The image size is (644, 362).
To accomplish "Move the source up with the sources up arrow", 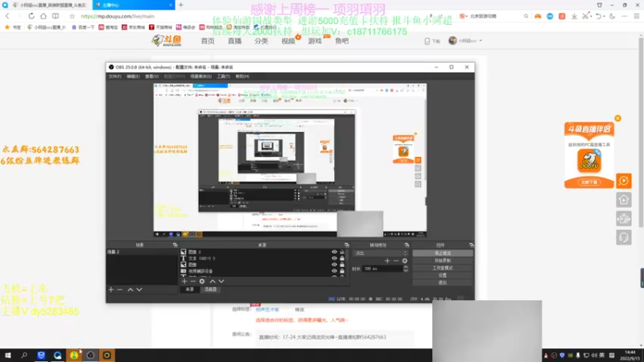I will point(213,282).
